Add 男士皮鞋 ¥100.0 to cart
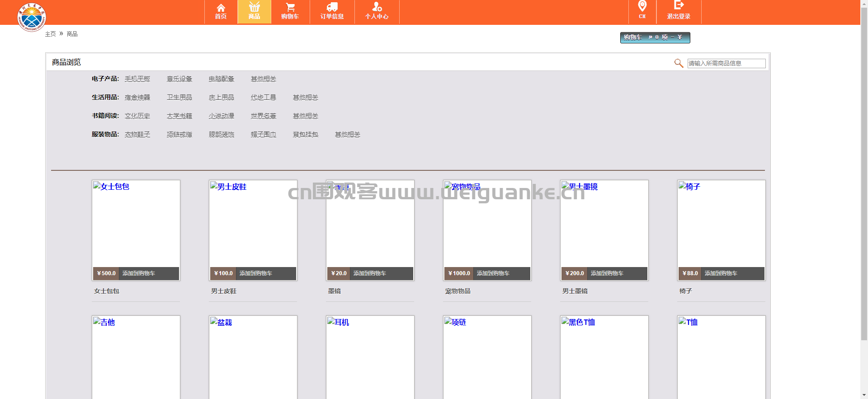 (x=256, y=273)
